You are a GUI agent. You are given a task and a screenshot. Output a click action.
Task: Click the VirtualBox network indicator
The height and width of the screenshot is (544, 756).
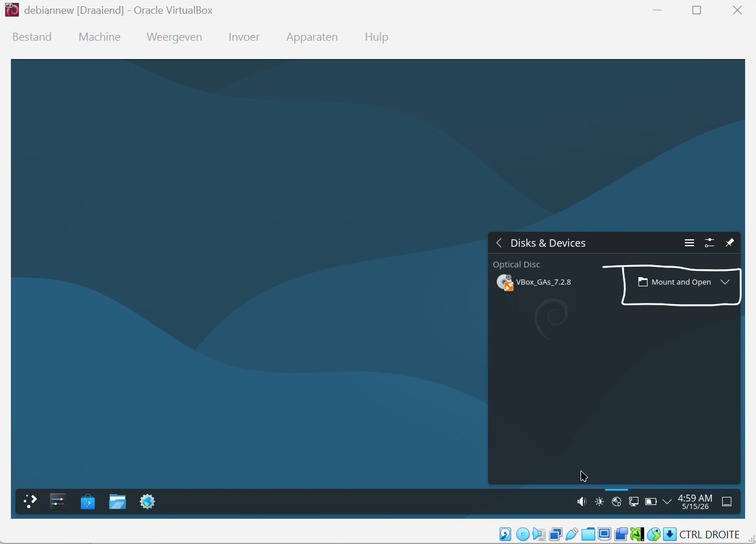(x=555, y=534)
